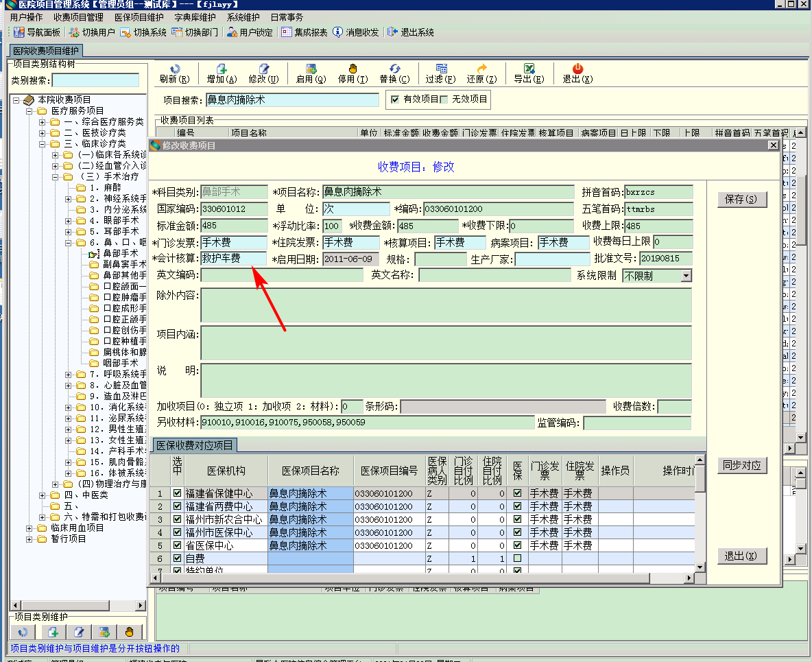Screen dimensions: 812x662
Task: Expand the 临床用血项目 node
Action: (x=29, y=528)
